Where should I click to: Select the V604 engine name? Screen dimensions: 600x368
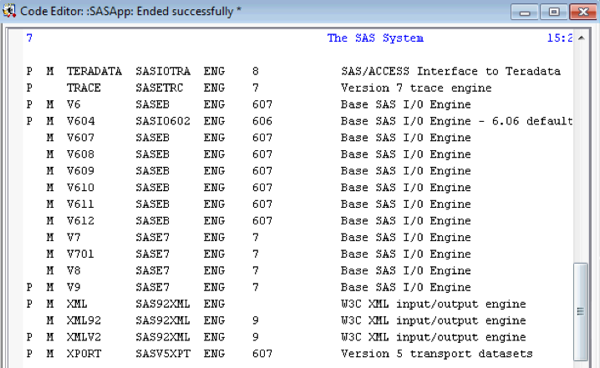point(80,121)
